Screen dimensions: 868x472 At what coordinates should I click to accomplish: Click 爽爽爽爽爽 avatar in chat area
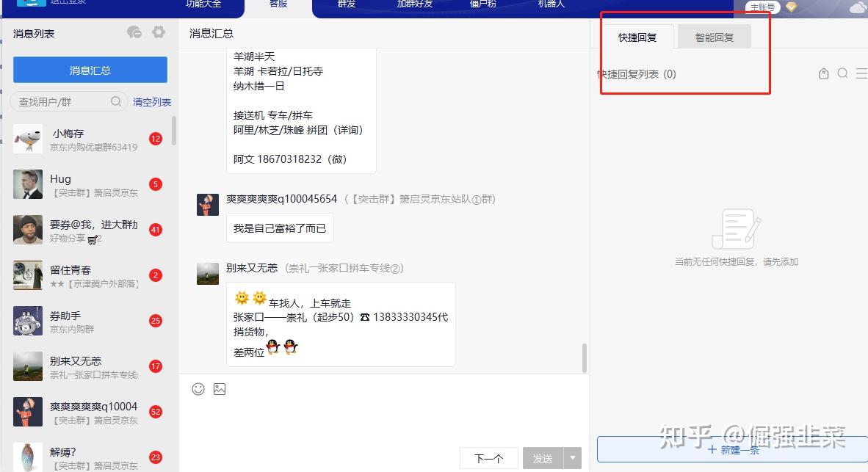pos(208,205)
